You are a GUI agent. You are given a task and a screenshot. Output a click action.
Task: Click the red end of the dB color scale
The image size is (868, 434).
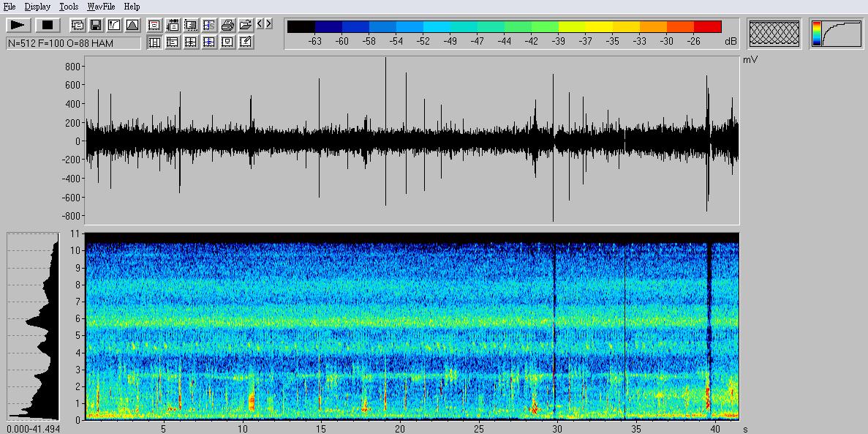click(x=707, y=27)
